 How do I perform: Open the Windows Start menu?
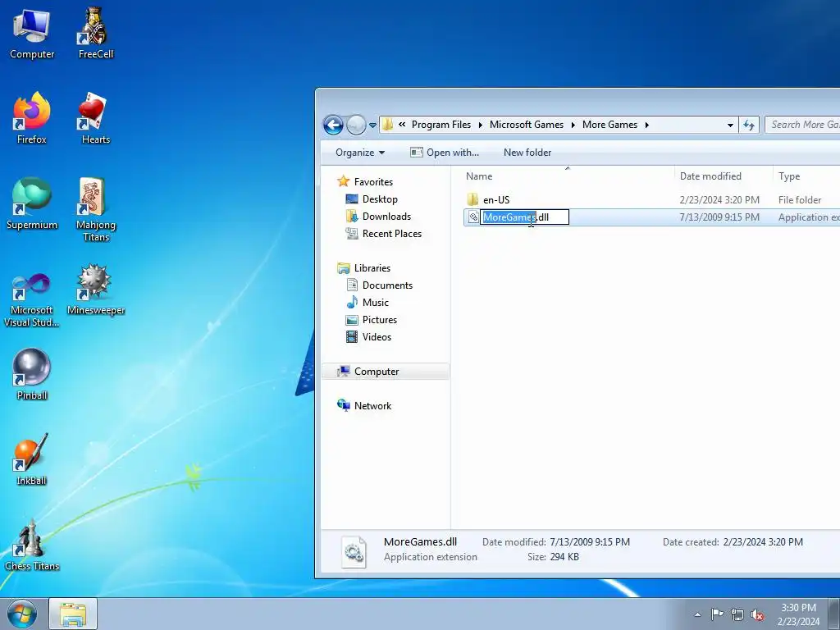click(22, 614)
